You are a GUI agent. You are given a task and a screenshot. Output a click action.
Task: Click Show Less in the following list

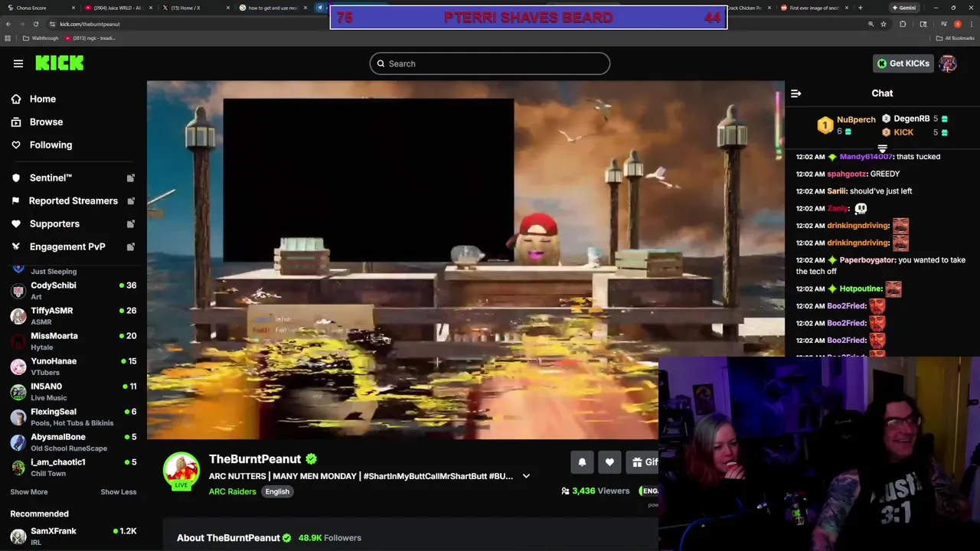[119, 492]
